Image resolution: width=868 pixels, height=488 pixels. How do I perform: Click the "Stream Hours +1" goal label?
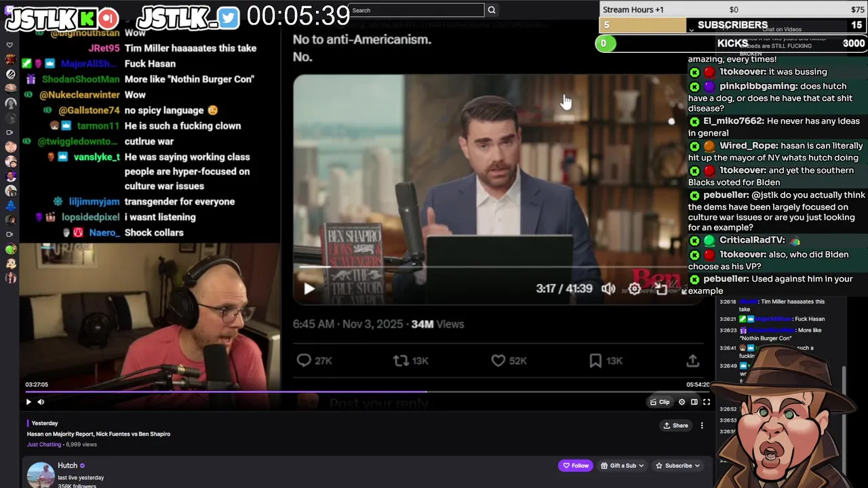[x=633, y=9]
